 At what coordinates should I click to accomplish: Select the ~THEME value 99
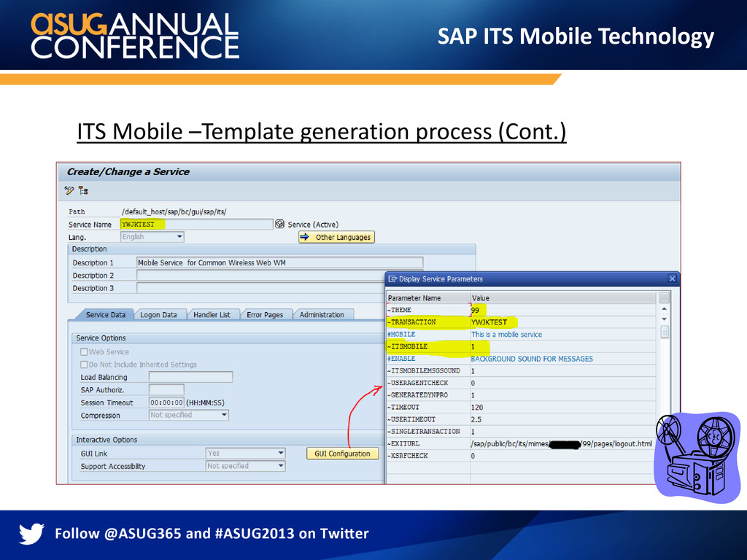[x=563, y=310]
